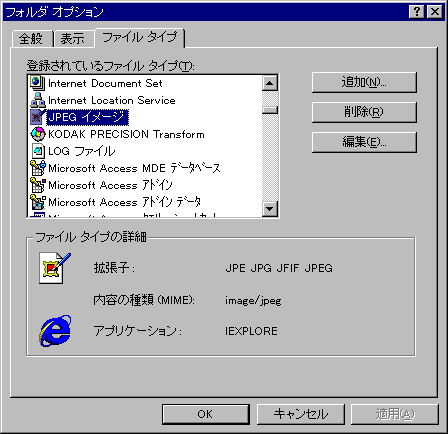Click the 削除(R) button
The width and height of the screenshot is (448, 434).
(364, 112)
